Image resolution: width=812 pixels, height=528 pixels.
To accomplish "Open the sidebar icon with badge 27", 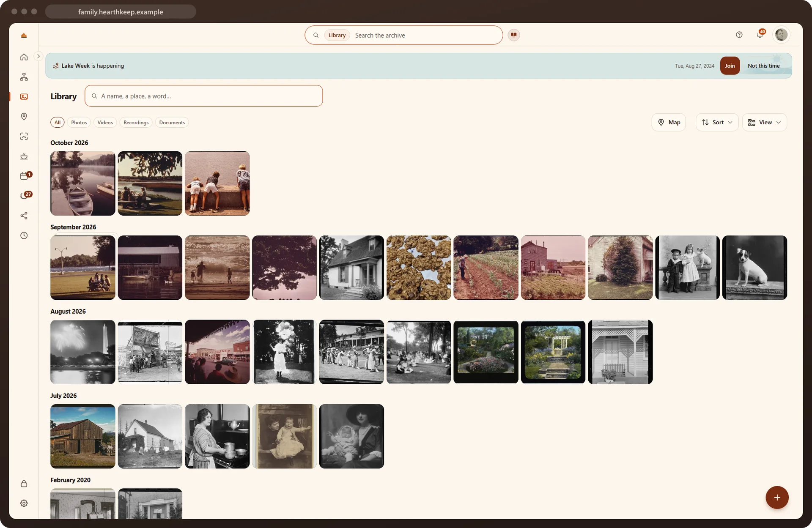I will 24,196.
